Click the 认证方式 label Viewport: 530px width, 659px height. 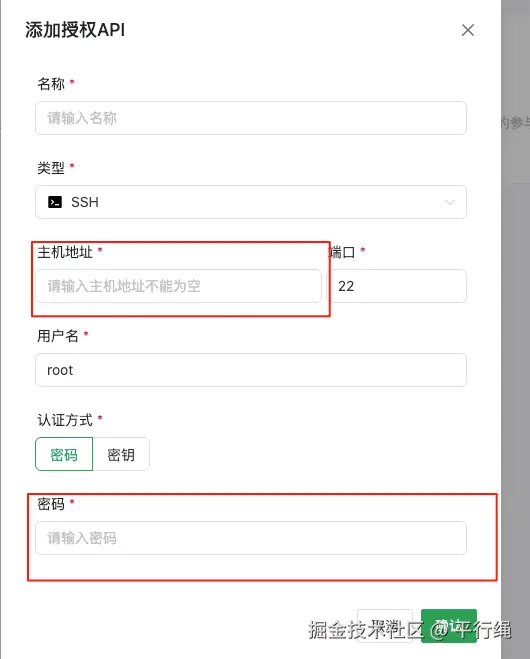pos(65,420)
